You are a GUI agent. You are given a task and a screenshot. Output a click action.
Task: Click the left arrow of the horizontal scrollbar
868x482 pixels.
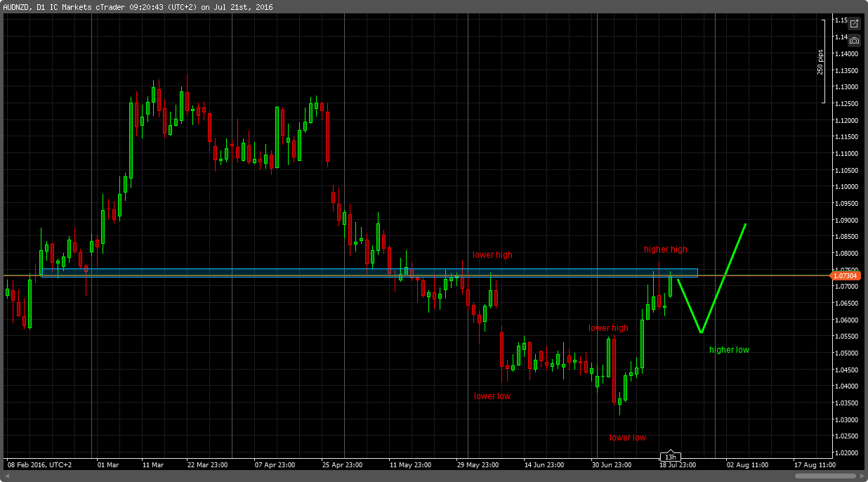(x=6, y=476)
